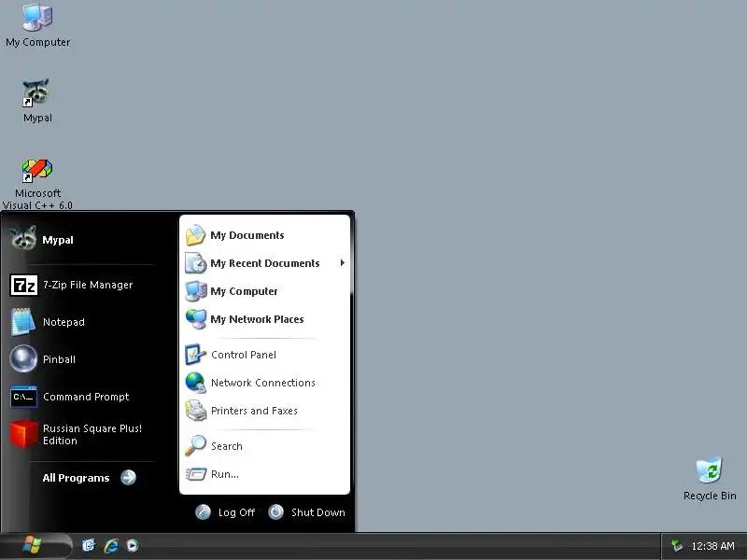This screenshot has width=747, height=560.
Task: Click the My Network Places globe icon
Action: click(x=195, y=319)
